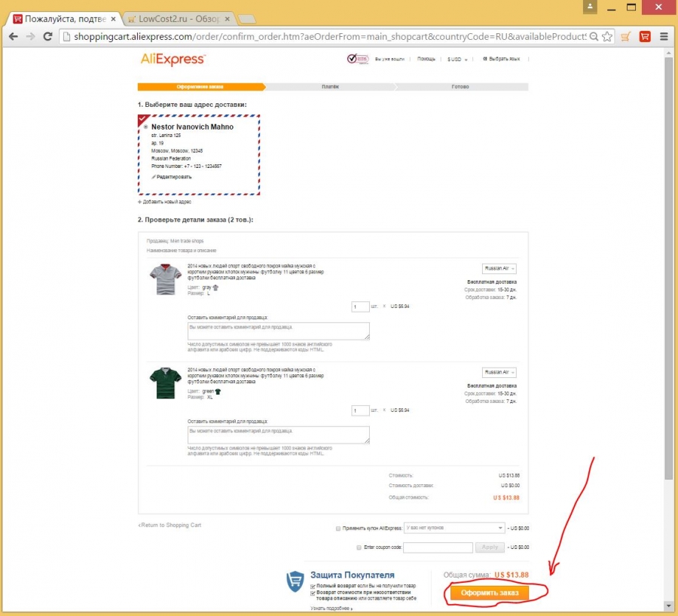
Task: Click the buyer protection checkmark badge in header
Action: (x=358, y=59)
